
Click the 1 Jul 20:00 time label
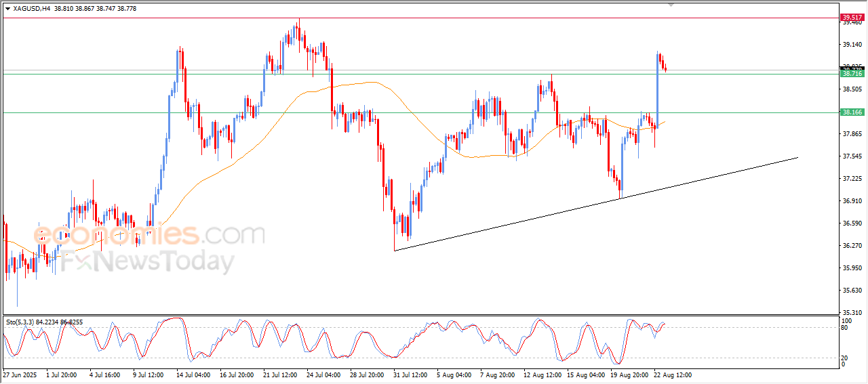[x=61, y=375]
